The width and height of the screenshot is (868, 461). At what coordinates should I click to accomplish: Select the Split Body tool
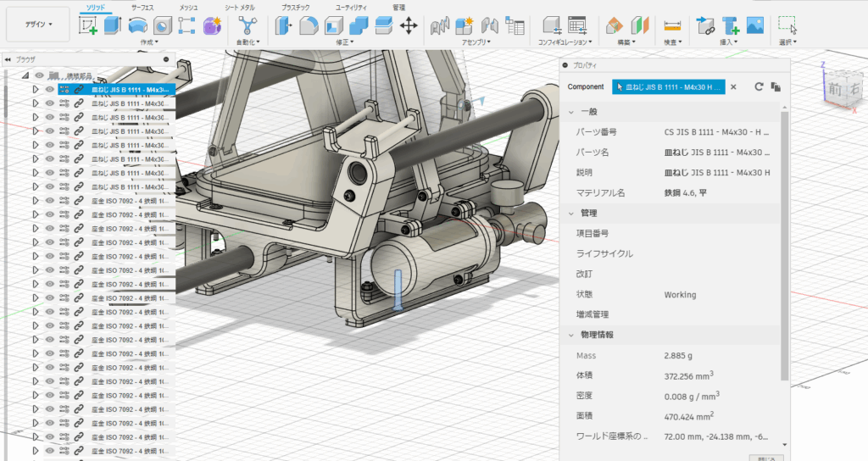[383, 25]
